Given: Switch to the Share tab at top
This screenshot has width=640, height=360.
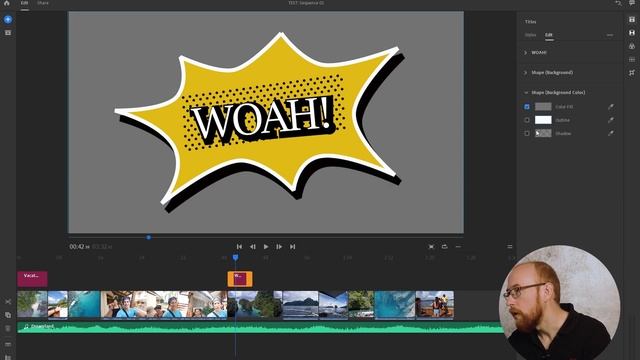Looking at the screenshot, I should pos(42,3).
